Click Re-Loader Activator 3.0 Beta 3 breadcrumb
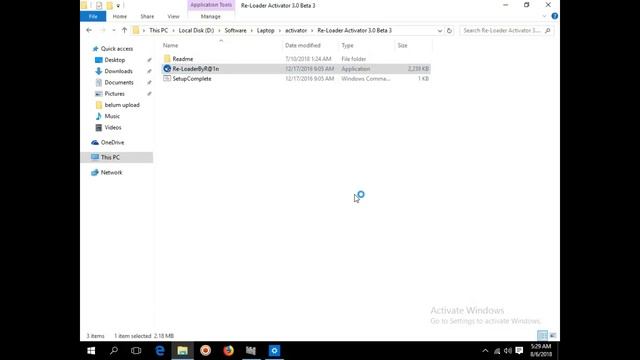The height and width of the screenshot is (360, 640). pos(354,31)
